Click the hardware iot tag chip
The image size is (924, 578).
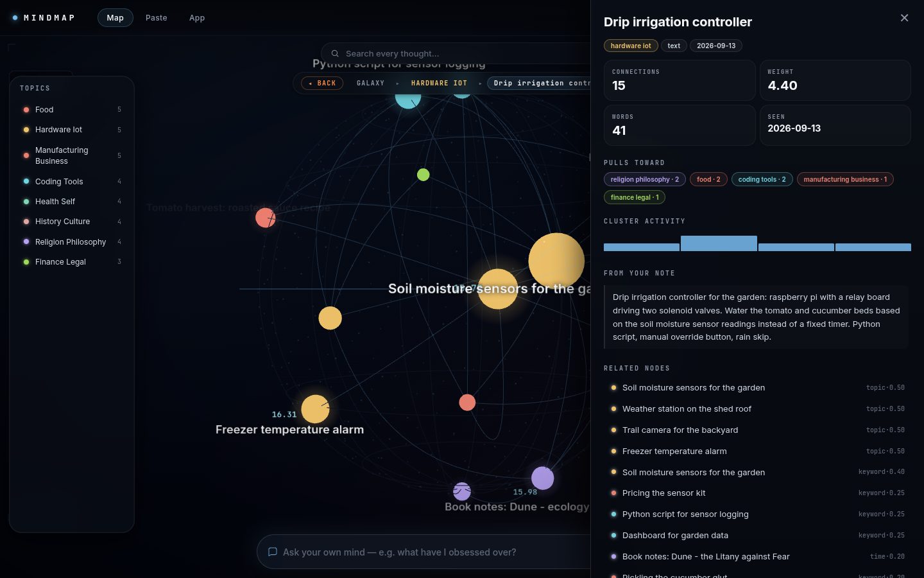pyautogui.click(x=631, y=46)
